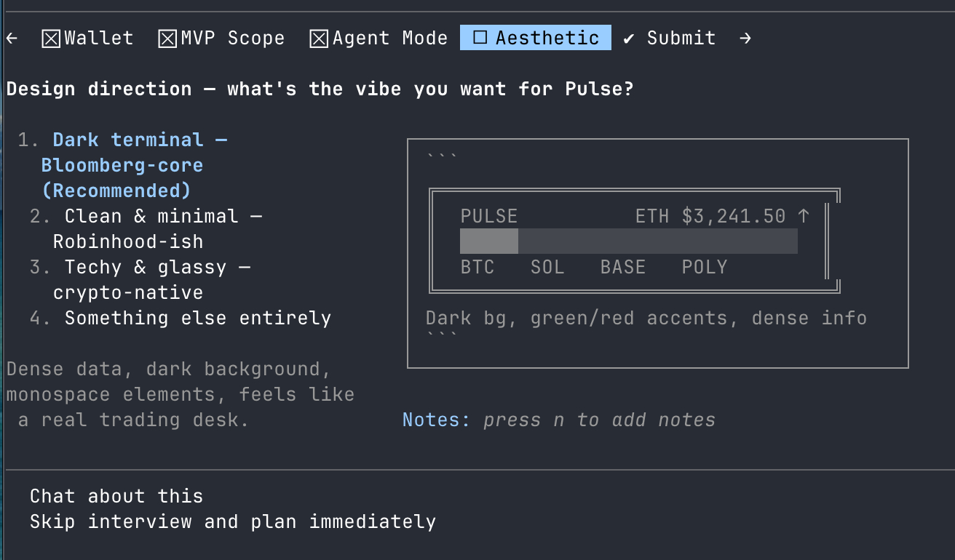Click the checkmark icon before Submit

pos(629,38)
